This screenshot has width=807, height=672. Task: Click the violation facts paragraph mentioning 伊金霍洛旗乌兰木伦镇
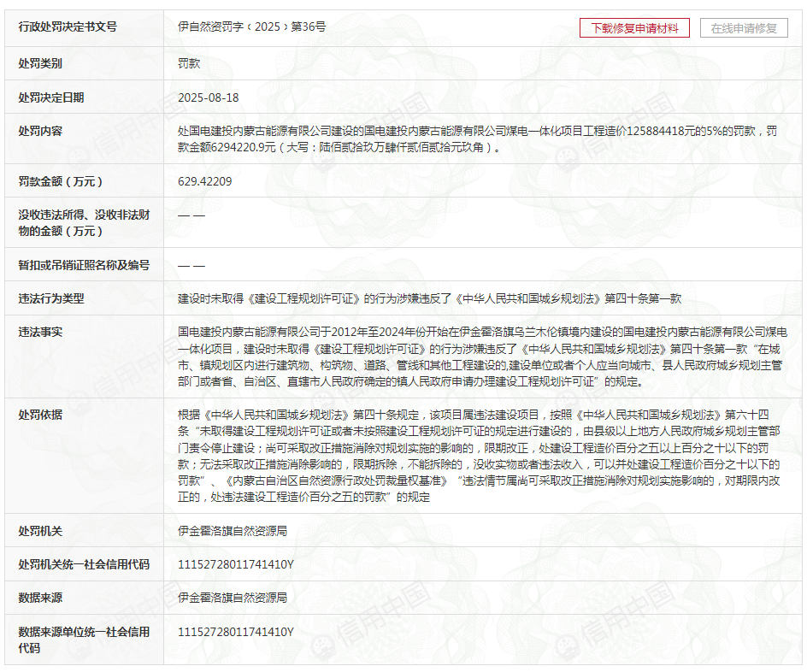[x=483, y=357]
